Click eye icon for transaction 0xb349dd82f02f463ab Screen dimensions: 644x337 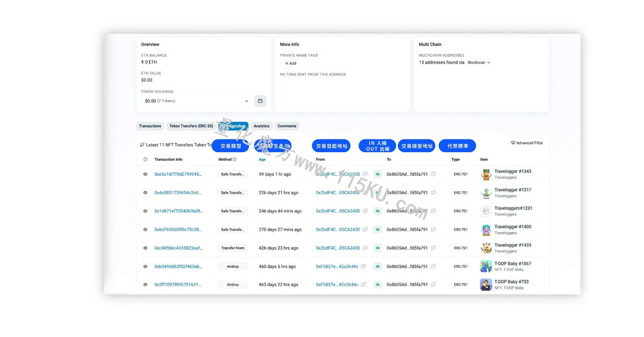(145, 267)
